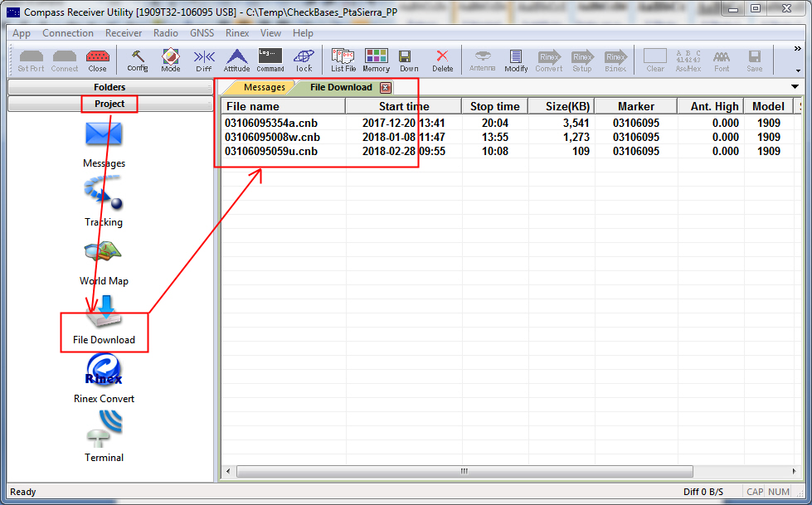Open the Command log tool
Screen dimensions: 812x505
point(270,61)
